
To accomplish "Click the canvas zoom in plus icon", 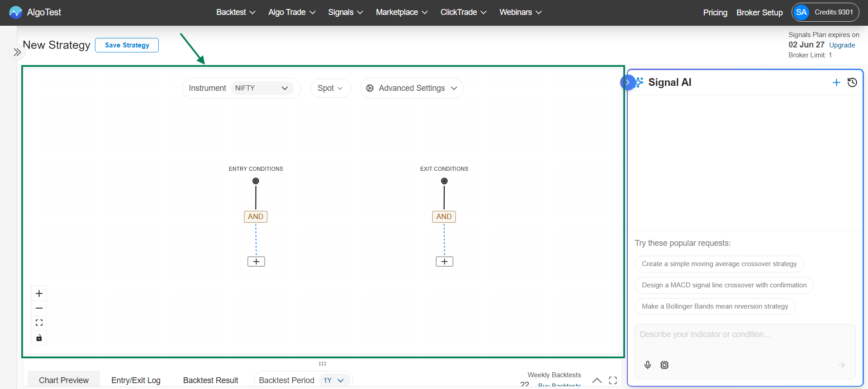I will [39, 294].
